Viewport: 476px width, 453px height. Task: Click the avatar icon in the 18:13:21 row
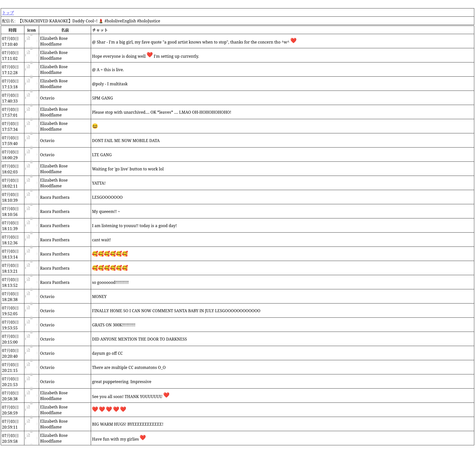[31, 268]
